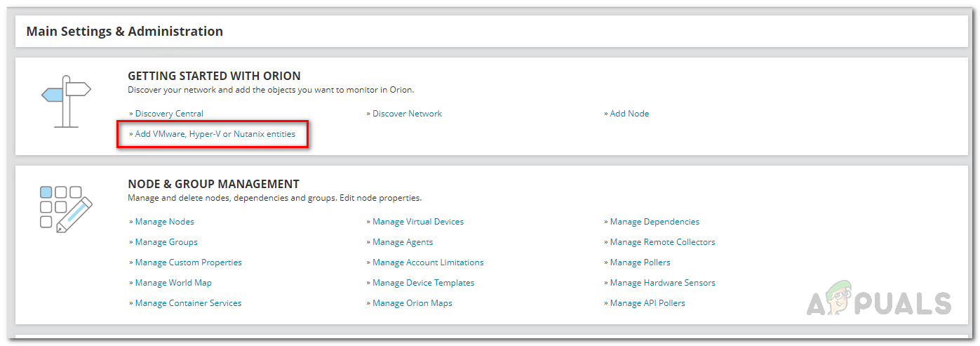The image size is (980, 346).
Task: Open the Discovery Central link
Action: click(x=169, y=114)
